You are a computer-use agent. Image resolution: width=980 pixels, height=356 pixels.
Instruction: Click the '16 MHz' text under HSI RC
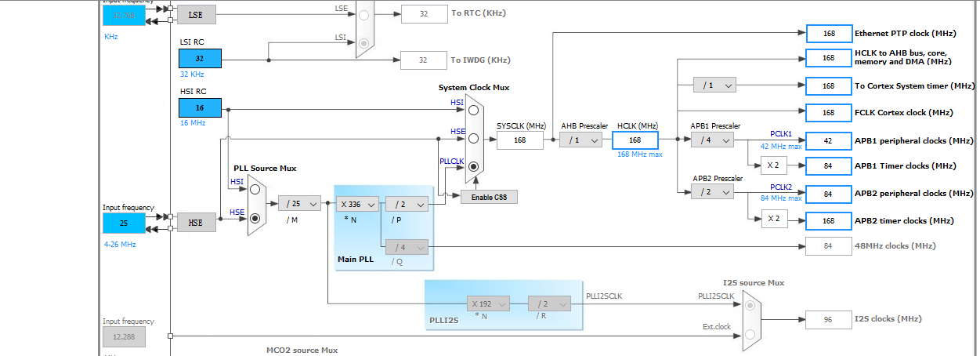click(192, 124)
